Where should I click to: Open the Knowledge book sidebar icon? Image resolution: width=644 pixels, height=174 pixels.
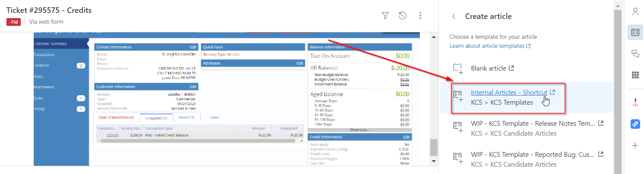[635, 32]
